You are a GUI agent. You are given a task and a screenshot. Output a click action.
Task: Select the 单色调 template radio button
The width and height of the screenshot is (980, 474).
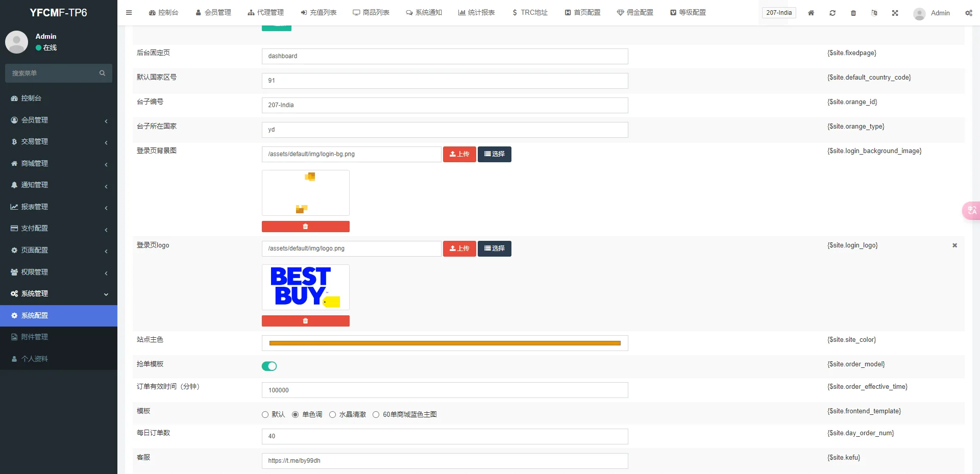[x=295, y=415]
